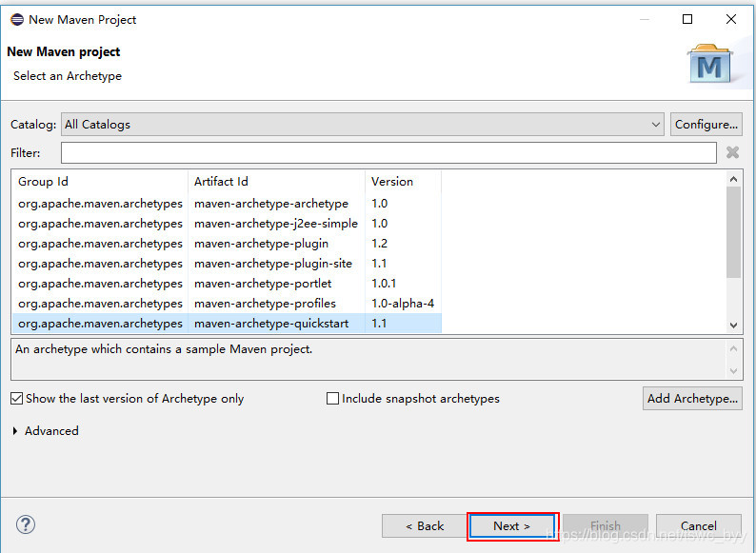Focus the Filter text field
Viewport: 756px width, 553px height.
point(388,153)
